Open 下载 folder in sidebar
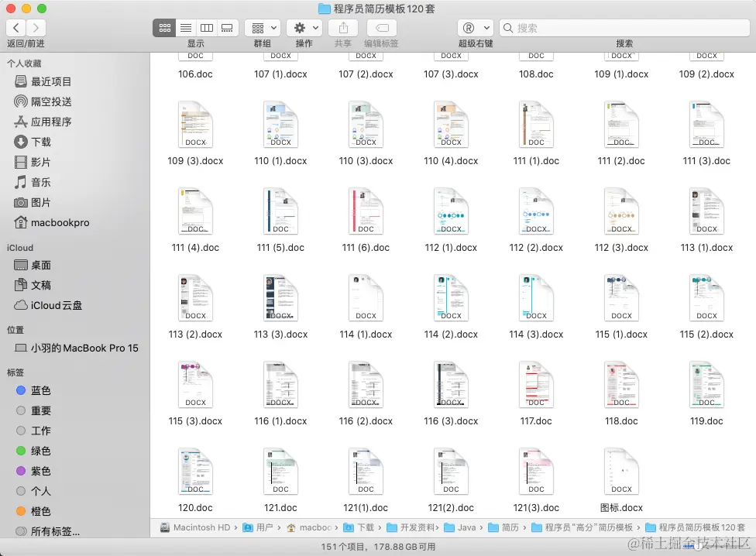Viewport: 756px width, 556px height. click(33, 142)
